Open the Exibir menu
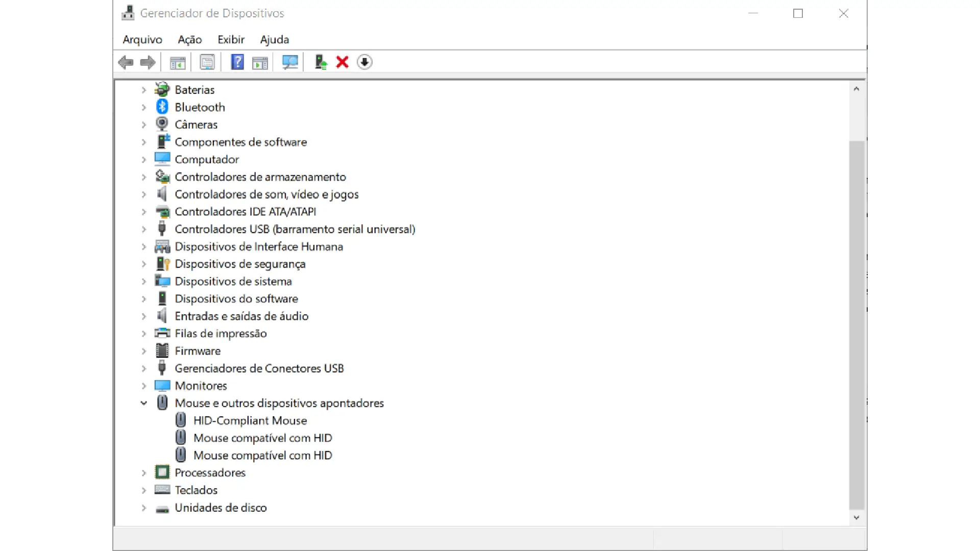Image resolution: width=980 pixels, height=551 pixels. (x=231, y=39)
